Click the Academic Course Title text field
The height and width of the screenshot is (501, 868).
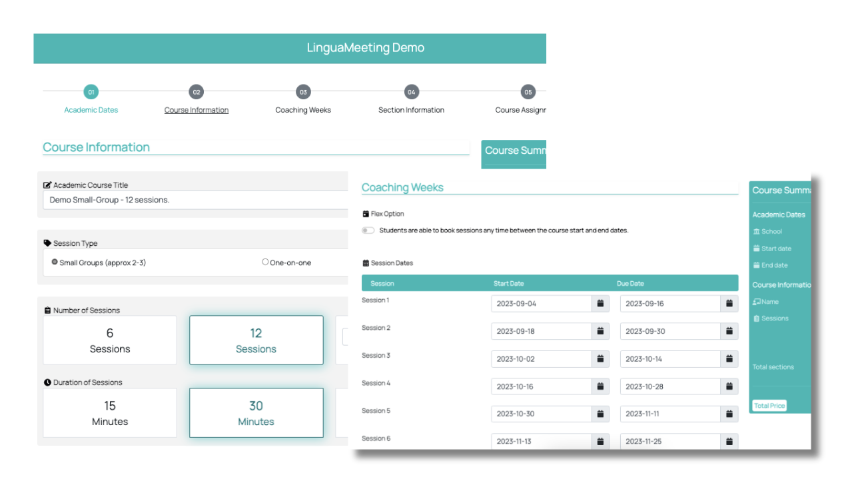[193, 200]
